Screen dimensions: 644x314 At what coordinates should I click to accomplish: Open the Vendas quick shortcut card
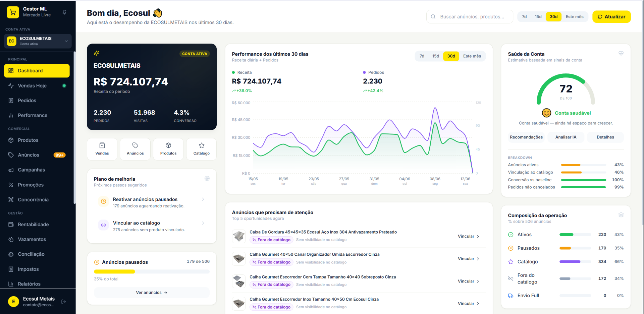pyautogui.click(x=102, y=149)
